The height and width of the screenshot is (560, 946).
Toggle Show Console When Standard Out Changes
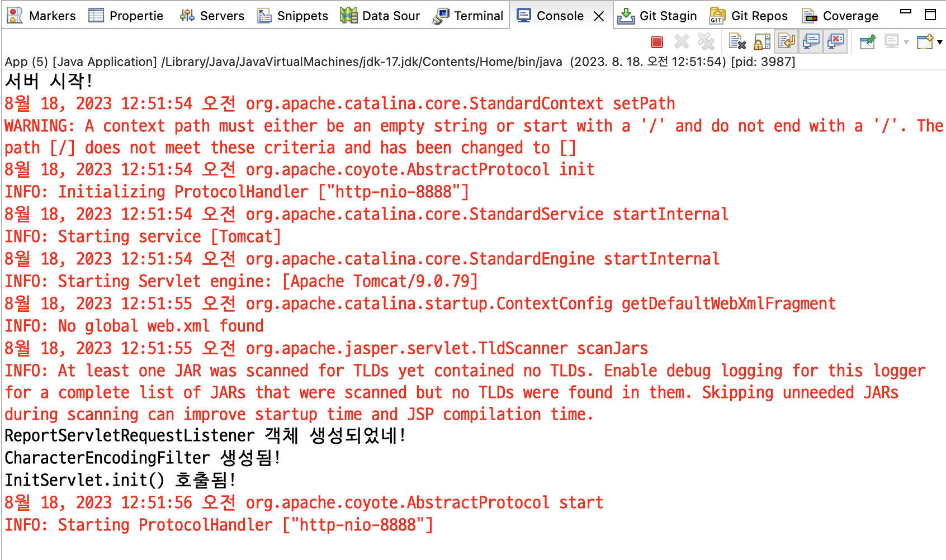click(811, 42)
